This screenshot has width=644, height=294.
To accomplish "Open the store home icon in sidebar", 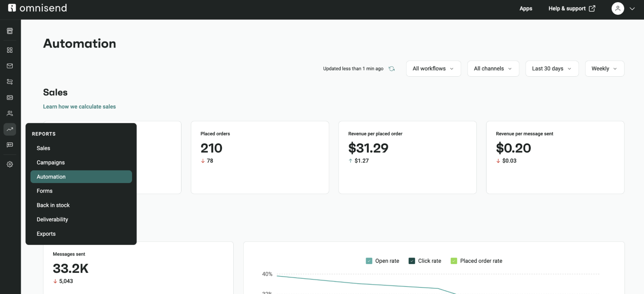I will 9,31.
